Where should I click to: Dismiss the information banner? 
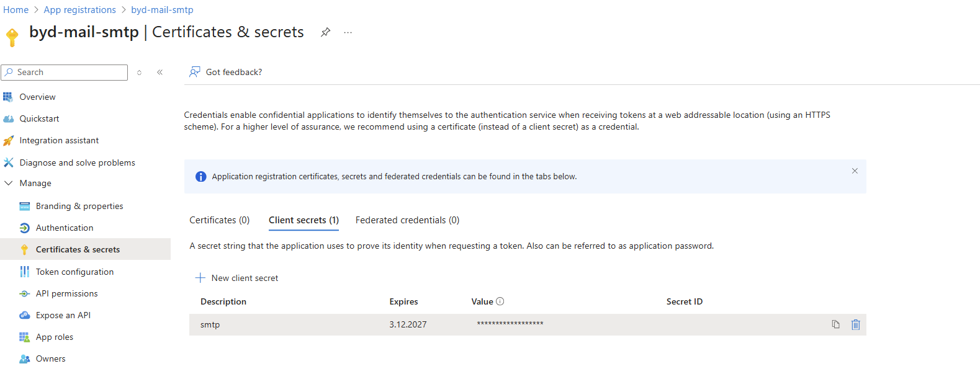coord(855,171)
